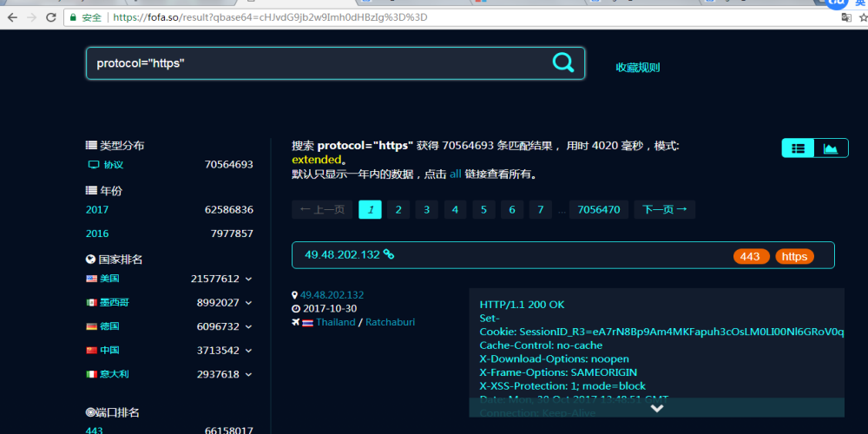This screenshot has width=868, height=434.
Task: Filter by year 2017
Action: (97, 210)
